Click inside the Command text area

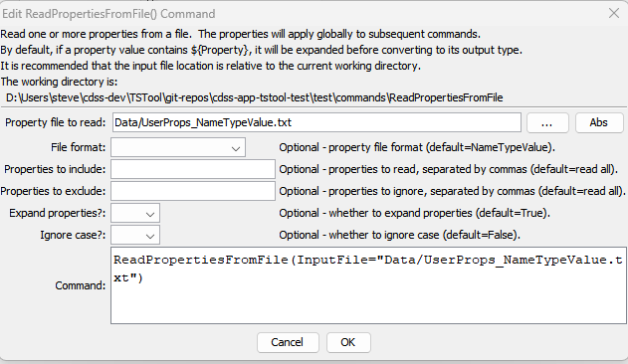pyautogui.click(x=368, y=285)
